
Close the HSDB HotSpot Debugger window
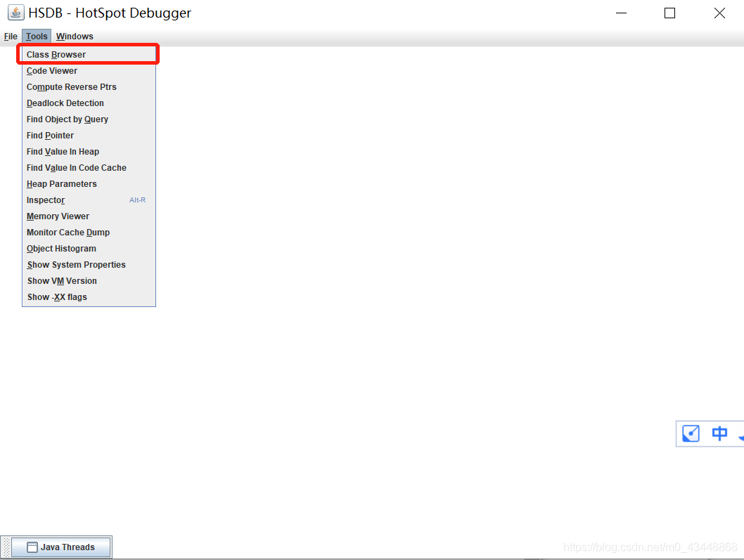click(x=719, y=13)
